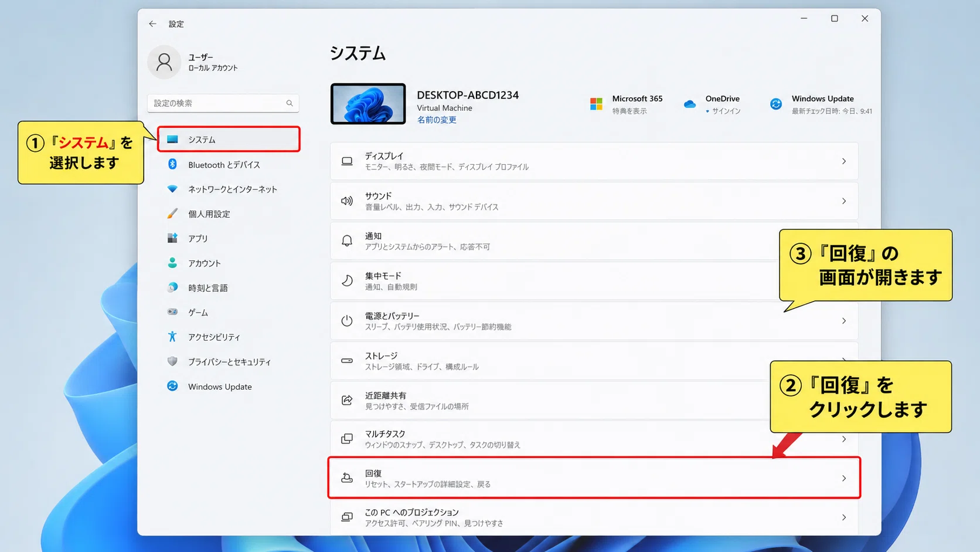Open 時刻と言語 category label
The image size is (980, 552).
208,288
